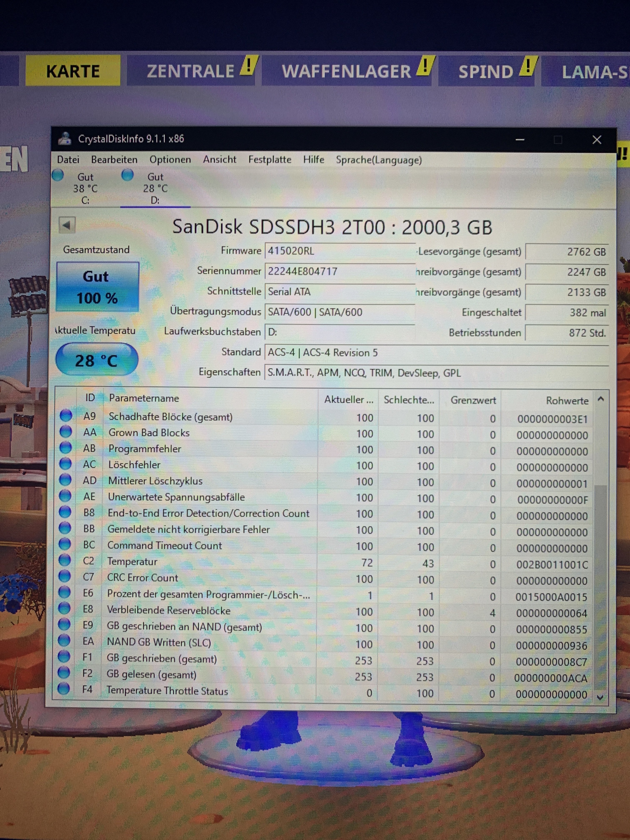Click status circle of Schadhafte Blöcke row
Screen dimensions: 630x840
point(66,416)
